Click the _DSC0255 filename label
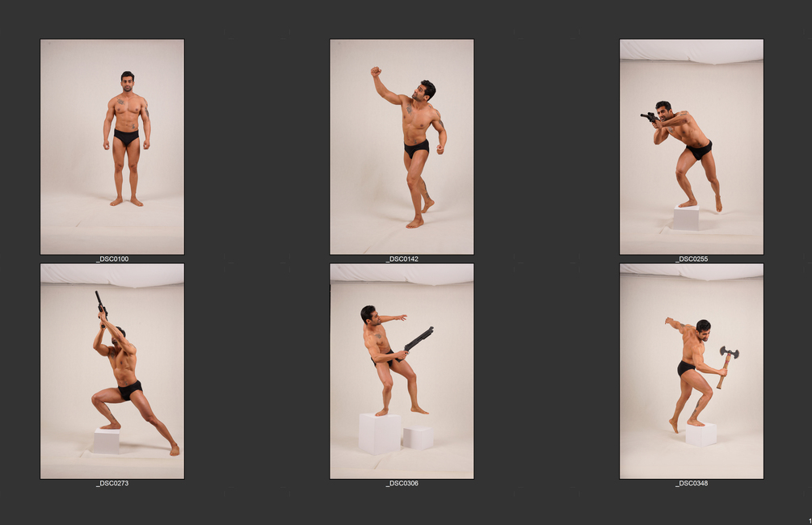The image size is (812, 525). point(692,259)
